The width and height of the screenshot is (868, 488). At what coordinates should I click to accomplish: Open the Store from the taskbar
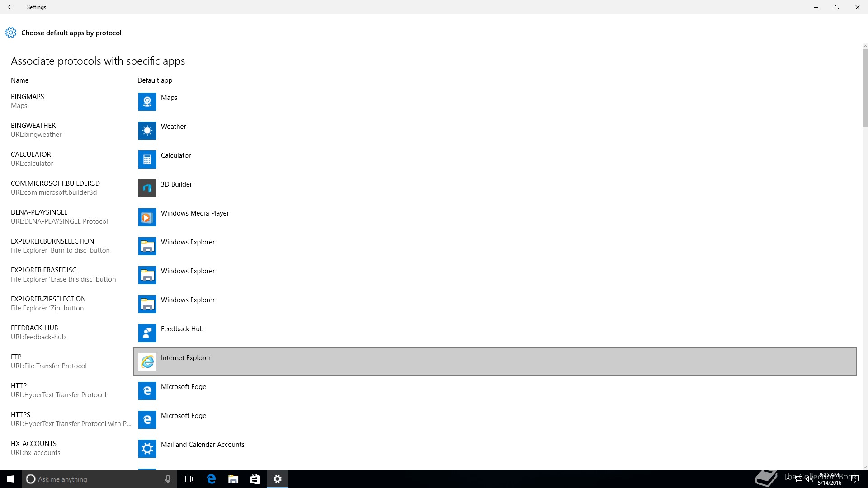pos(255,479)
